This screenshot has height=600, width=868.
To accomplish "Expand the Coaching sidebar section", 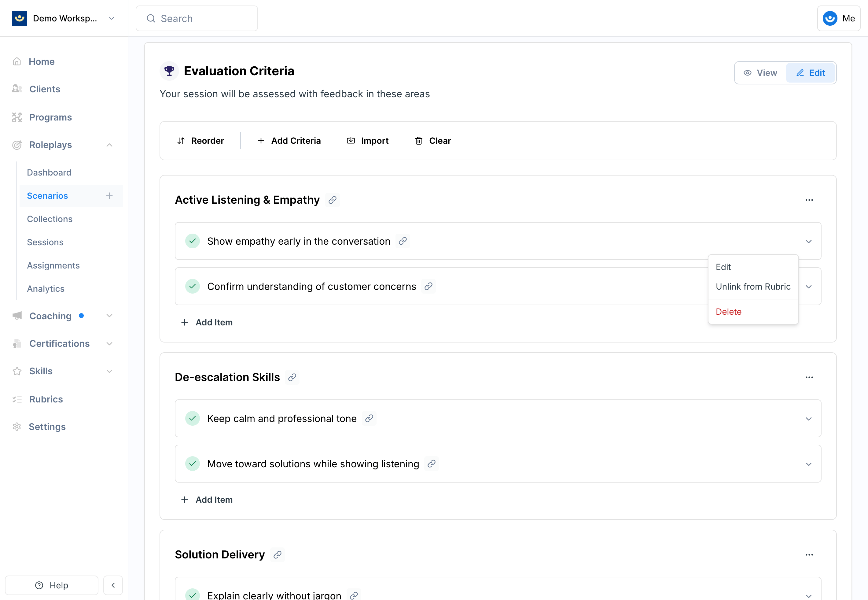I will pos(109,316).
